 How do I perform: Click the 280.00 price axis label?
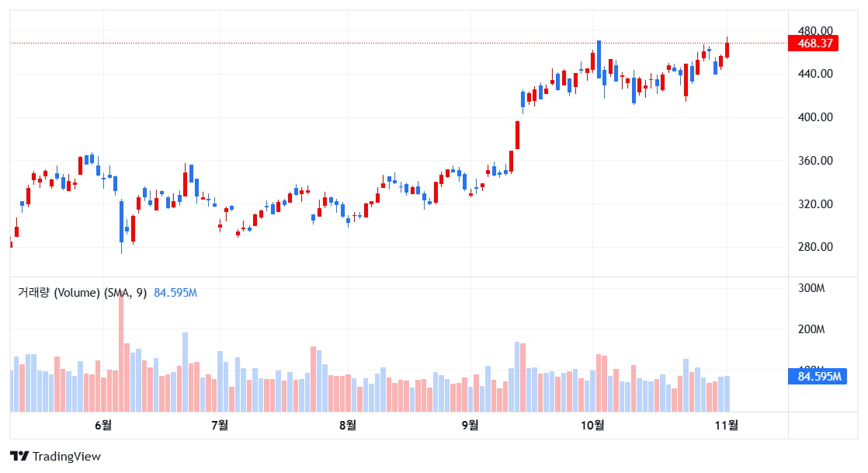[x=815, y=247]
